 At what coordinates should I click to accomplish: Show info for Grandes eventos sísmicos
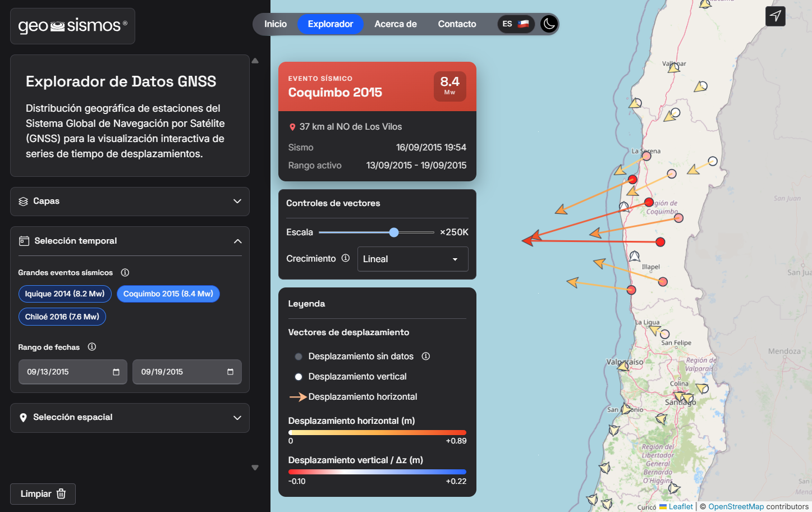125,272
